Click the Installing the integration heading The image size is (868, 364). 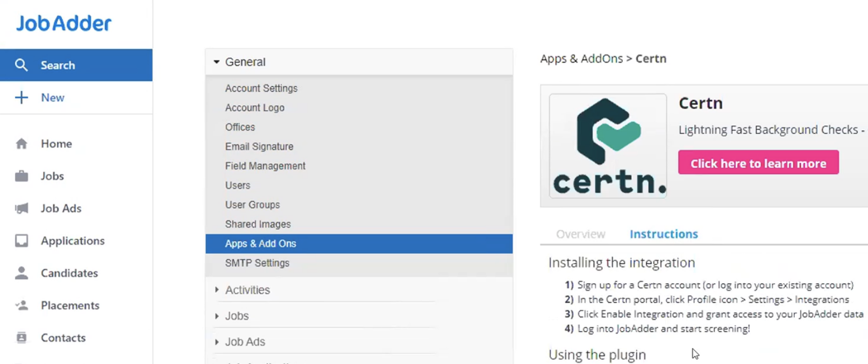[x=622, y=263]
